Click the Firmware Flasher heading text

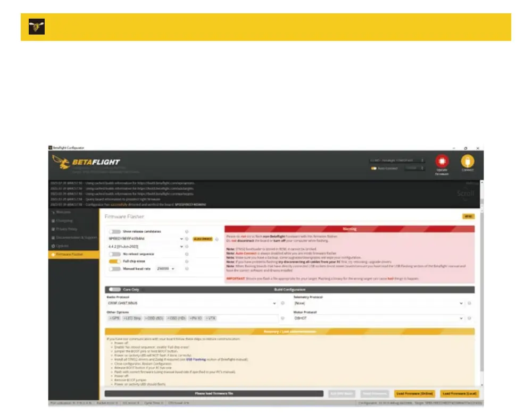124,216
